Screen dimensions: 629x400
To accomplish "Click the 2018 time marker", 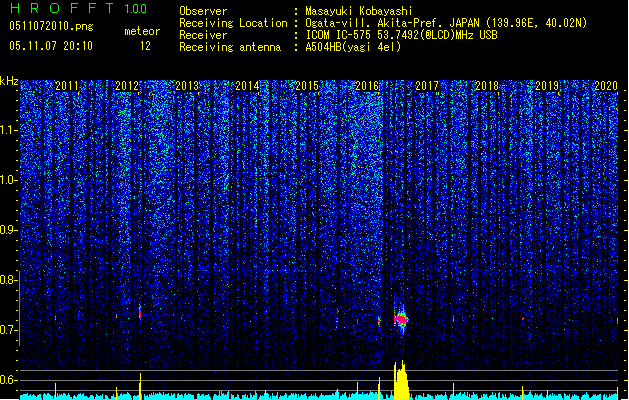I will [x=487, y=86].
